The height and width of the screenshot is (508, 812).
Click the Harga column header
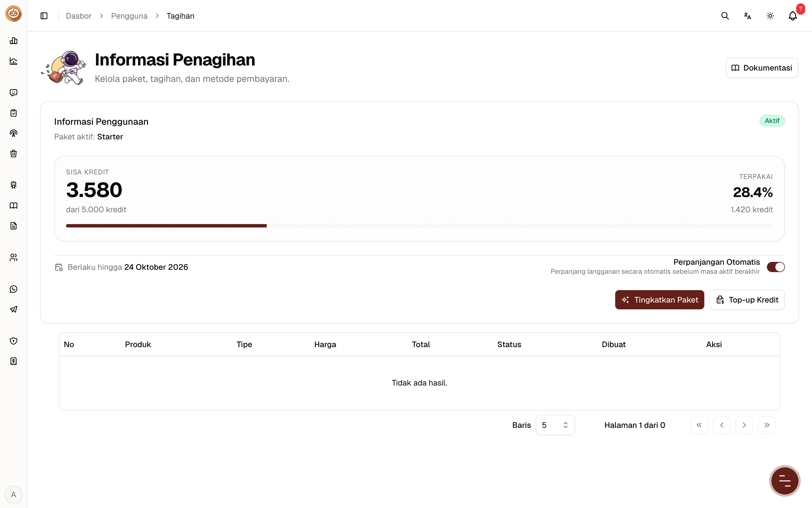pos(325,344)
